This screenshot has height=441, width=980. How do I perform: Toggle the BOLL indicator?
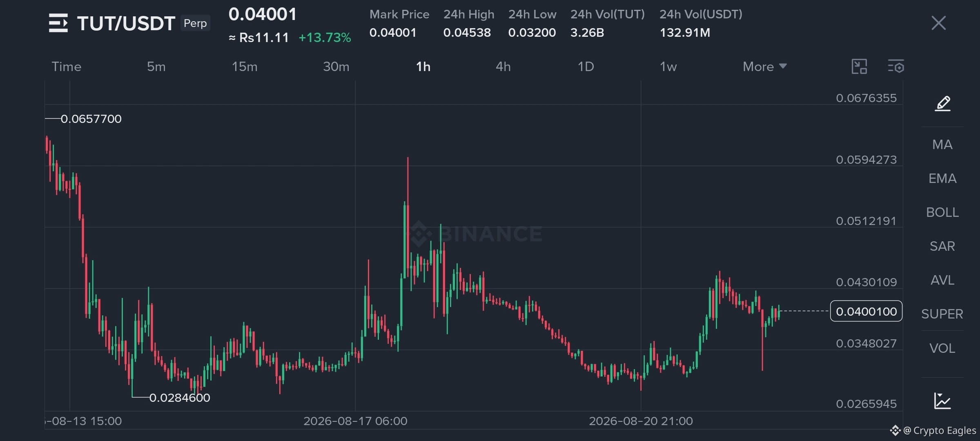(942, 212)
